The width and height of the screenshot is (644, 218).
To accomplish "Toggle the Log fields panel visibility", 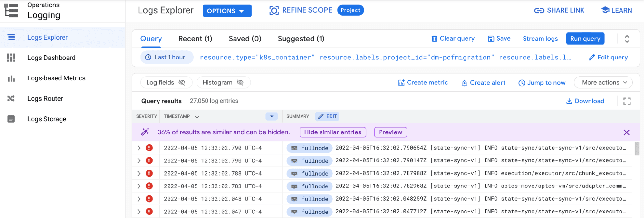I will [166, 83].
